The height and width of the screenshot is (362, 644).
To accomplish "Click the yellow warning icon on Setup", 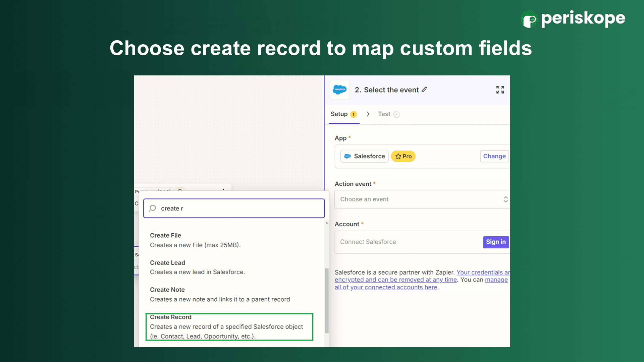I will click(x=354, y=114).
